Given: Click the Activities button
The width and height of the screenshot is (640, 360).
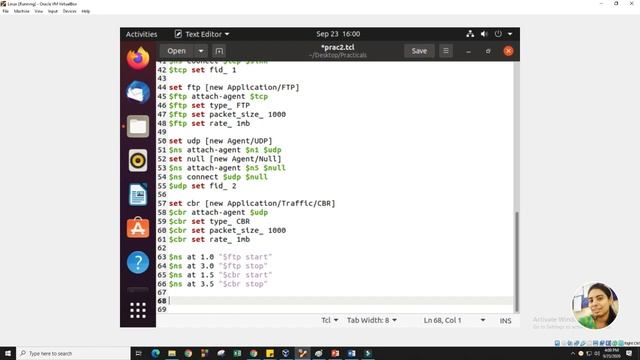Looking at the screenshot, I should (141, 34).
